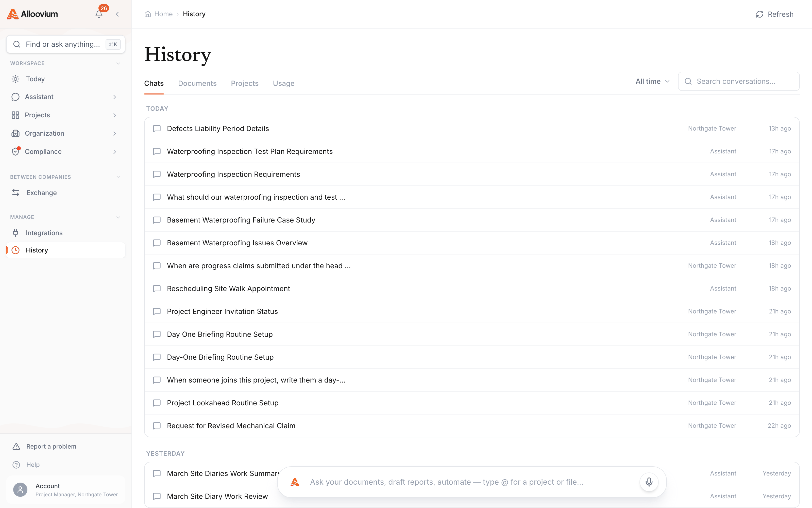Screen dimensions: 812x508
Task: Click the Projects grid icon
Action: [15, 115]
